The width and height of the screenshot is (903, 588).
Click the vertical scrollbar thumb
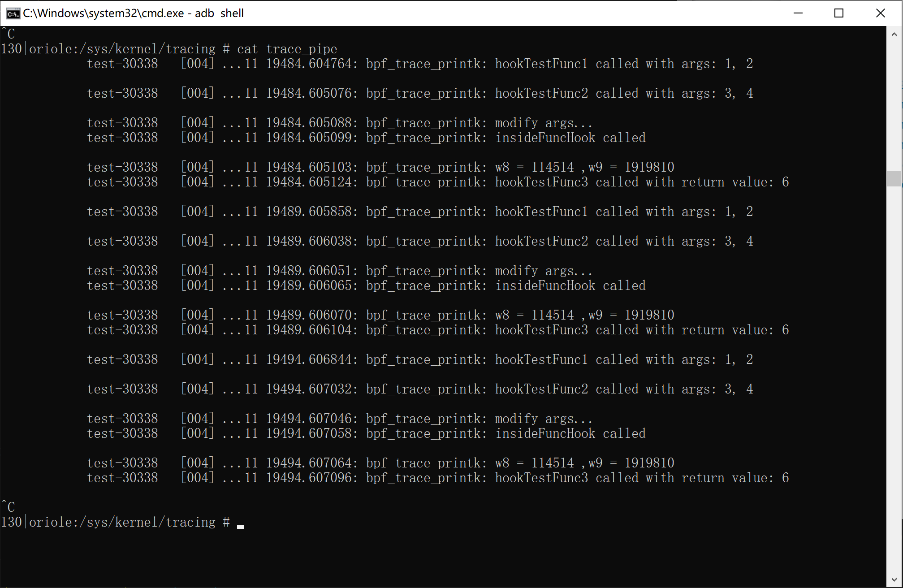(x=894, y=178)
